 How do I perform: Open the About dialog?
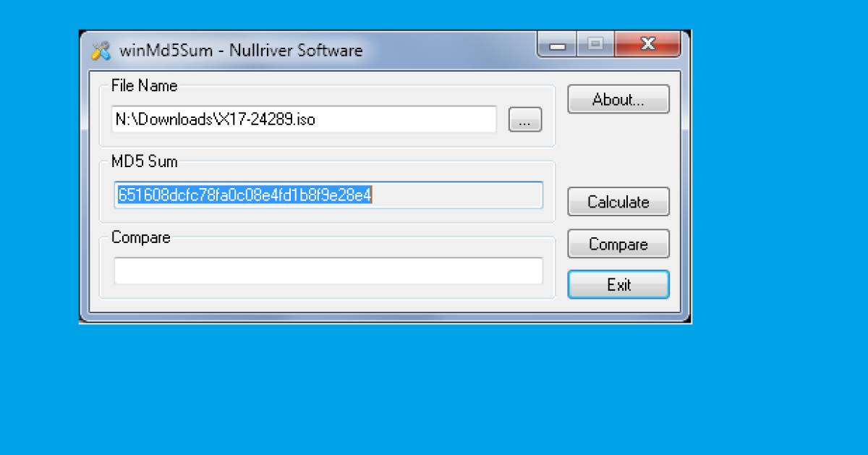618,100
